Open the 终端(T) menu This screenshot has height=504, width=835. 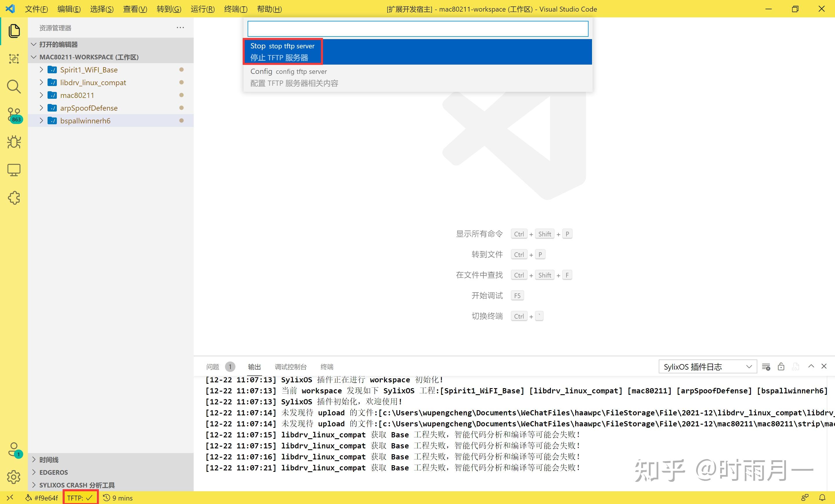point(236,9)
